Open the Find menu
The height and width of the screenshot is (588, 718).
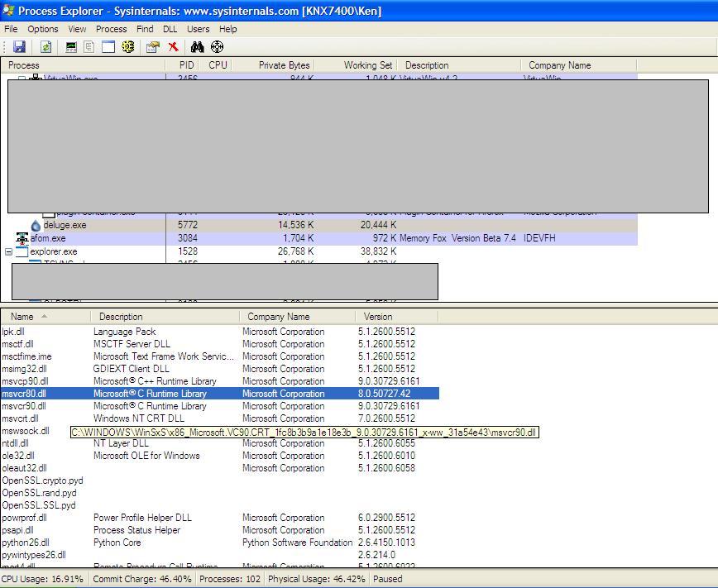click(145, 29)
